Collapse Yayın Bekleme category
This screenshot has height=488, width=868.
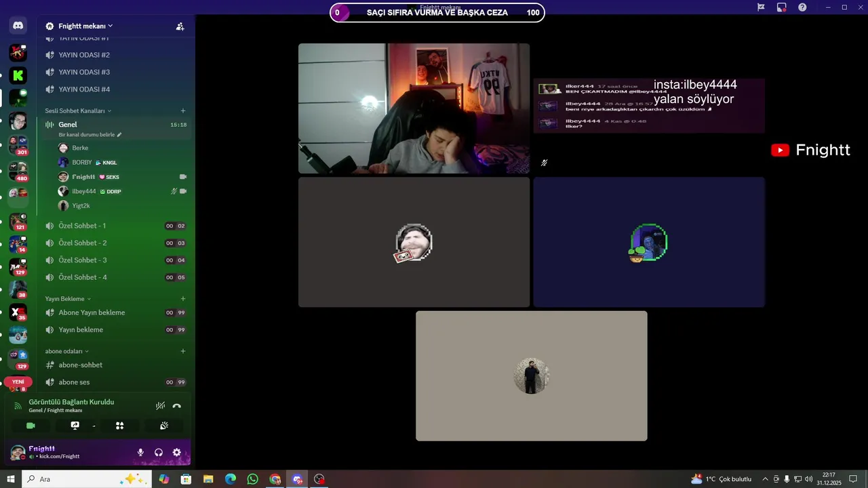coord(68,299)
